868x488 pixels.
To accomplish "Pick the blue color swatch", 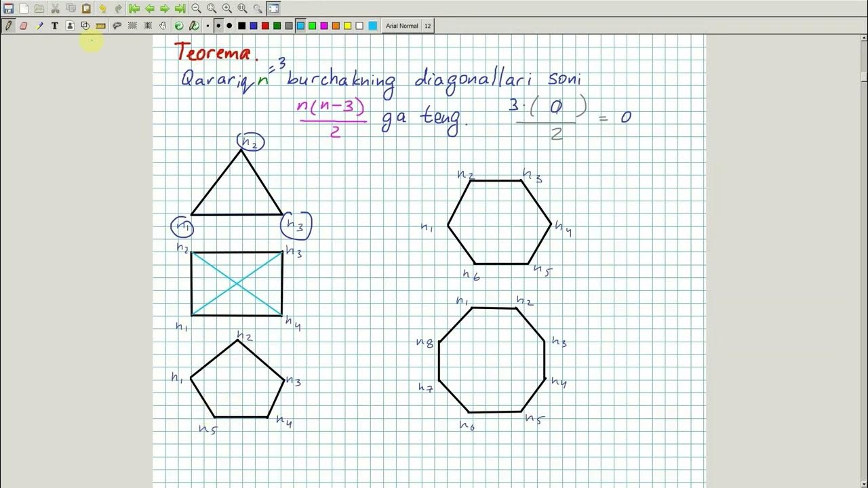I will (253, 26).
